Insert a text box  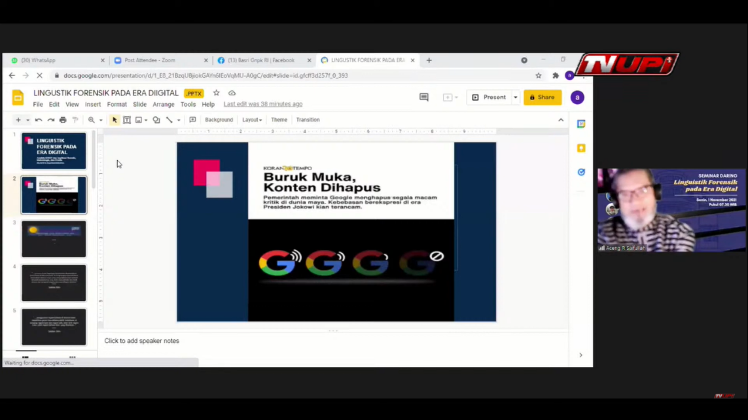click(x=127, y=120)
